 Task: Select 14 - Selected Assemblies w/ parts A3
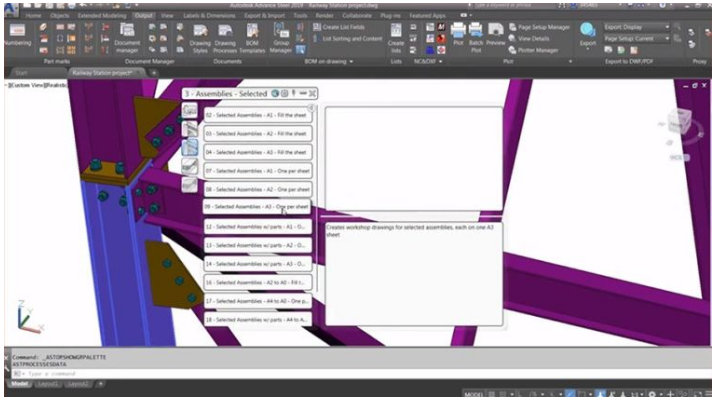click(257, 264)
